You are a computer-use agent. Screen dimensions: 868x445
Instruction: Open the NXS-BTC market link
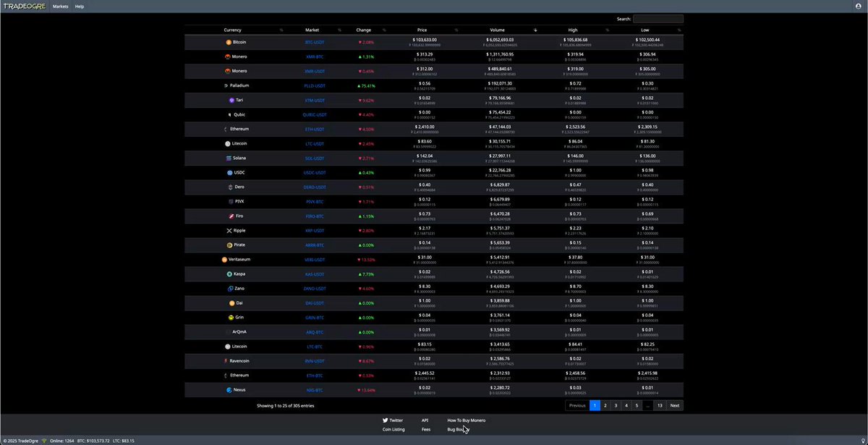(315, 389)
